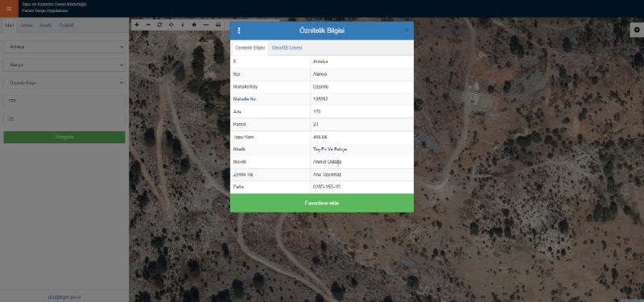Screen dimensions: 644x302
Task: Zoom out with the minus map tool
Action: [x=148, y=25]
